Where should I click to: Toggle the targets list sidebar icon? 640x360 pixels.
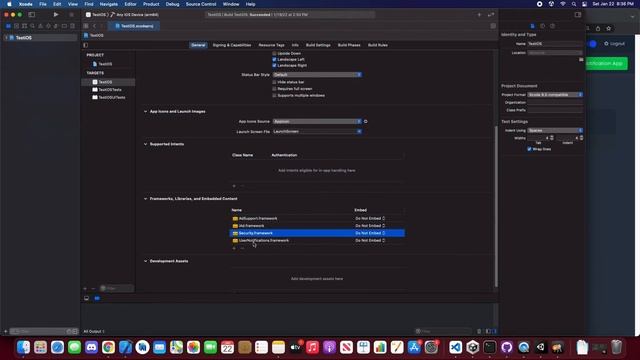(x=86, y=45)
